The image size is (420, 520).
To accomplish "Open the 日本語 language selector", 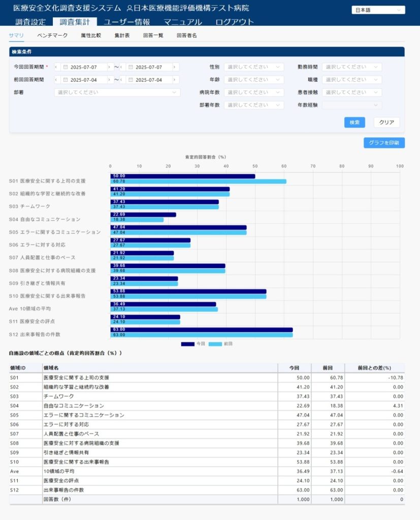I will (x=378, y=10).
